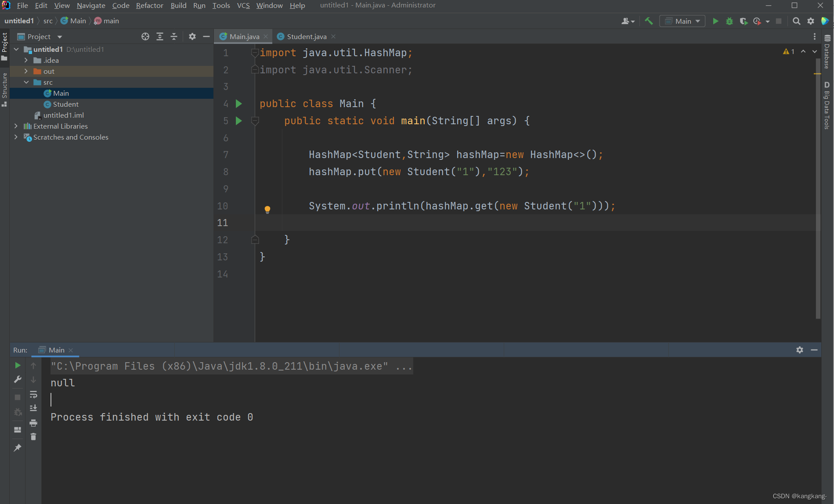
Task: Build the project using the hammer icon
Action: 649,21
